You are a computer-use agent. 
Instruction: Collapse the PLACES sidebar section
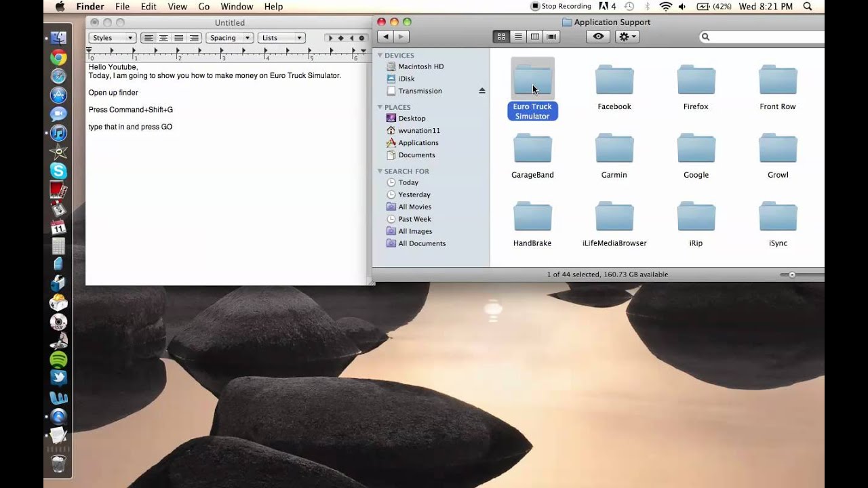click(380, 107)
